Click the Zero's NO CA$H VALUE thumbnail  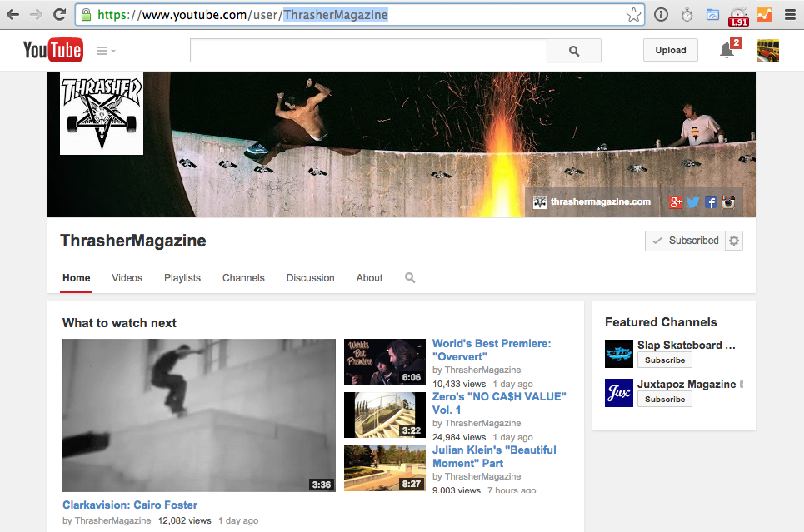[385, 415]
